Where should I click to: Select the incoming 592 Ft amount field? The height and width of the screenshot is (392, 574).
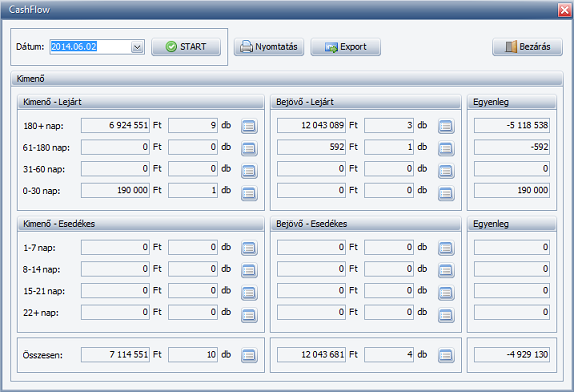[312, 147]
